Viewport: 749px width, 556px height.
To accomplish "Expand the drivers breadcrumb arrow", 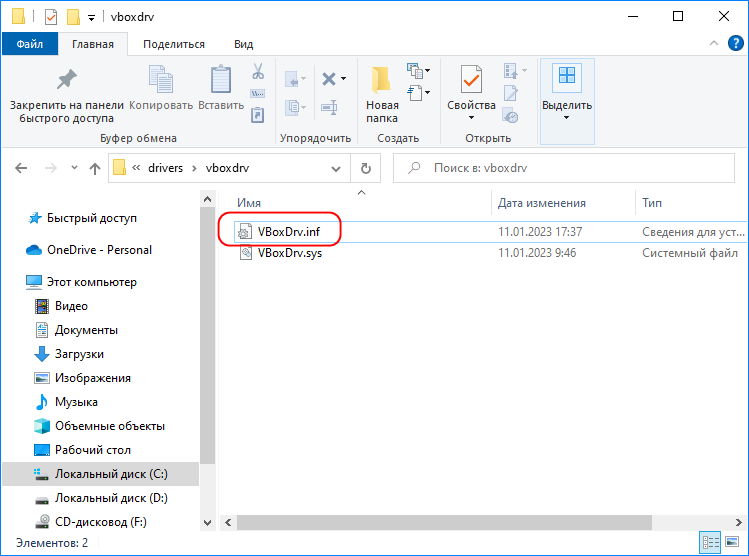I will [x=194, y=168].
